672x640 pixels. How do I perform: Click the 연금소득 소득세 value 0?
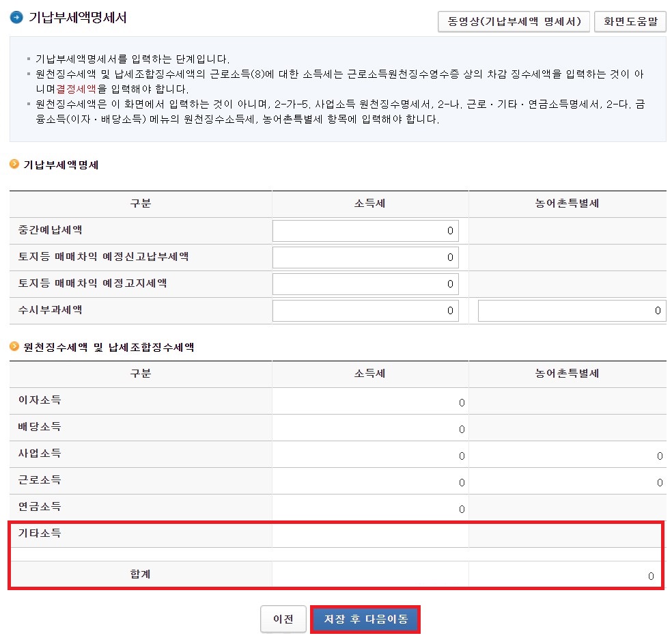[462, 510]
